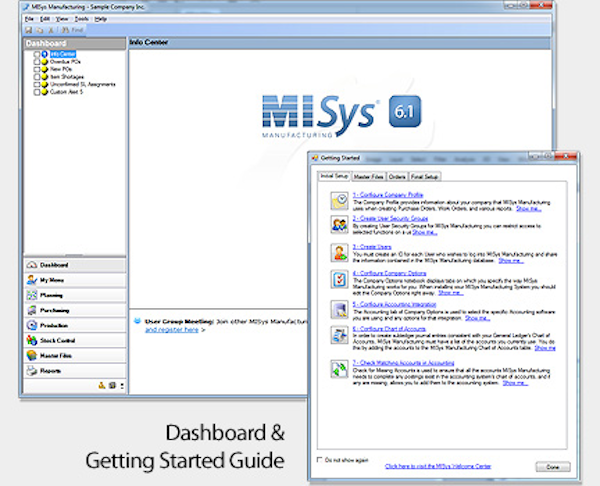Click the Configure Accounting Integration icon
The image size is (600, 486).
tap(339, 310)
